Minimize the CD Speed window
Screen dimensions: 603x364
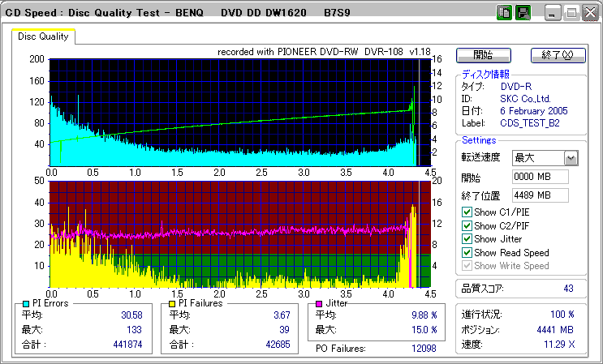(553, 14)
